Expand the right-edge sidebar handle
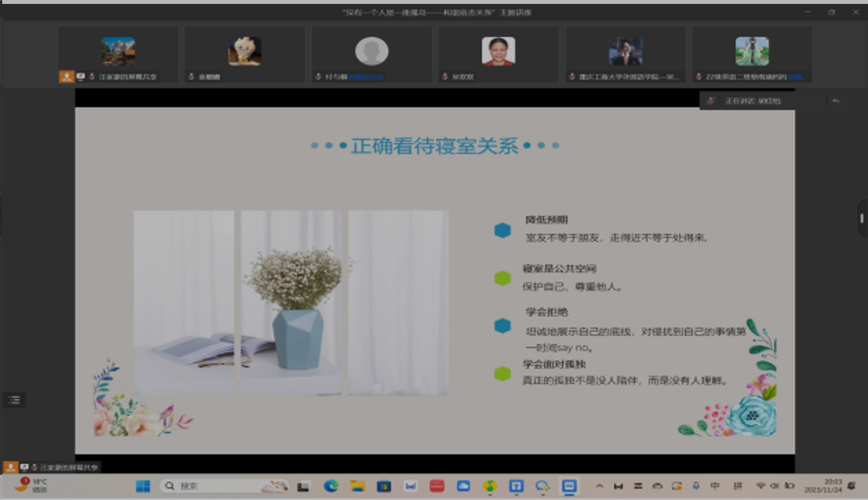Viewport: 868px width, 500px height. (x=862, y=218)
